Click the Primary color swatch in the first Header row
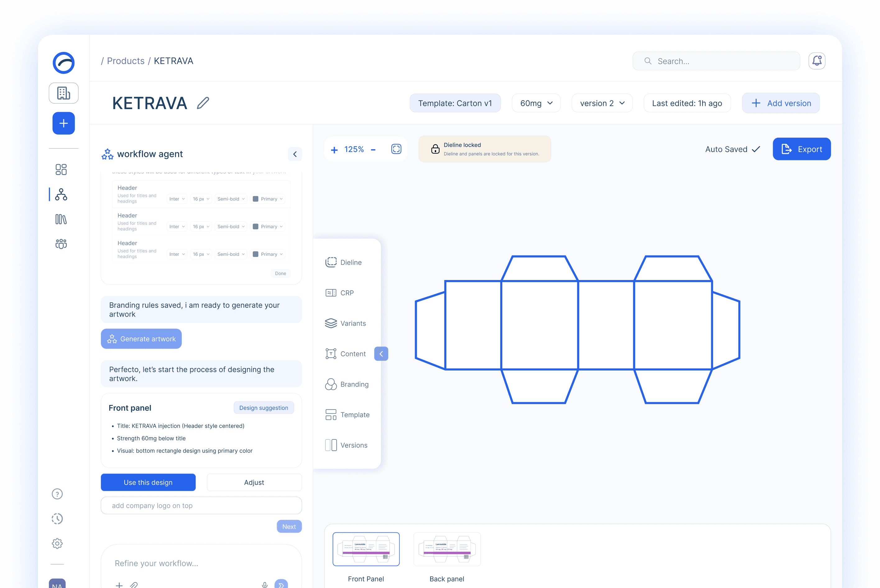This screenshot has width=880, height=588. 256,199
